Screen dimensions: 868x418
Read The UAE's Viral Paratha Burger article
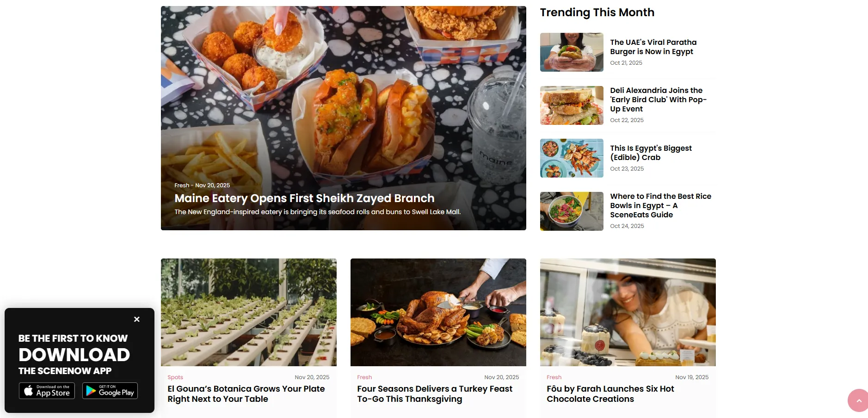[653, 47]
